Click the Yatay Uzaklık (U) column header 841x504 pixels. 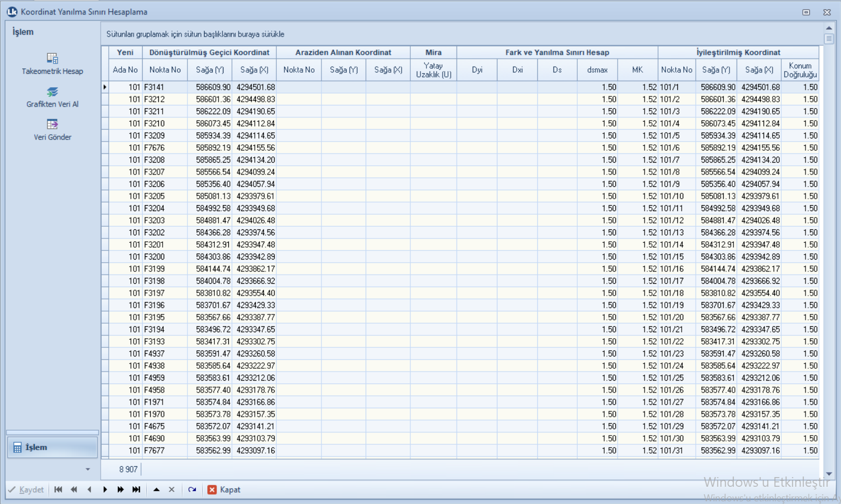click(433, 70)
